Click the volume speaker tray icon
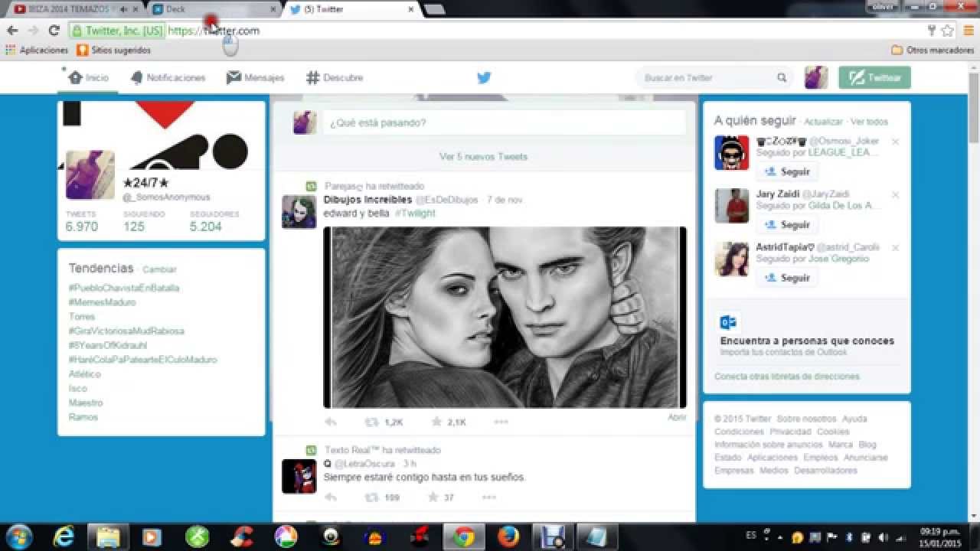980x551 pixels. 883,536
